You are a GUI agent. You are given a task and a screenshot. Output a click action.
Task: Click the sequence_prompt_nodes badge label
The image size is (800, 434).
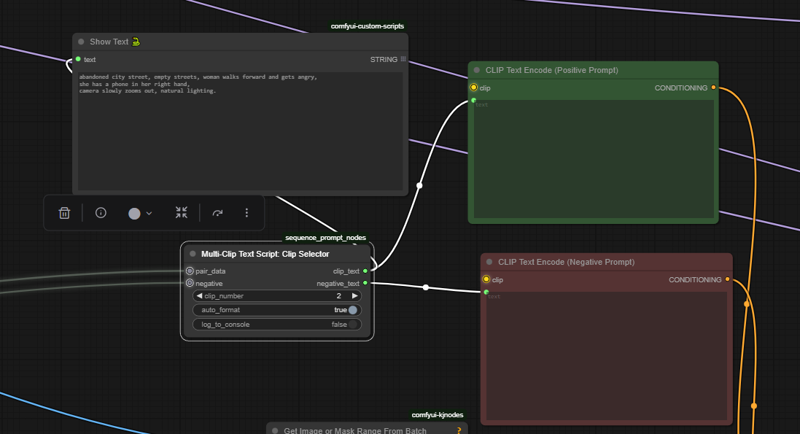325,238
